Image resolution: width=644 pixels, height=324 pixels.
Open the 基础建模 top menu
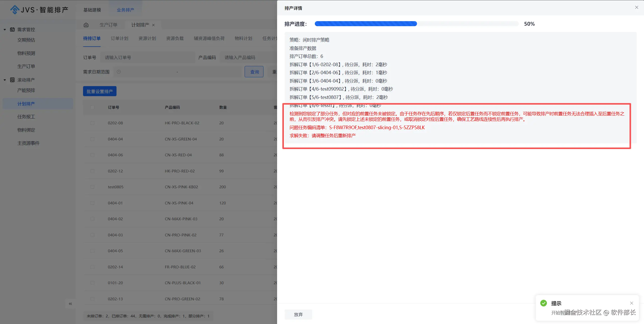92,10
